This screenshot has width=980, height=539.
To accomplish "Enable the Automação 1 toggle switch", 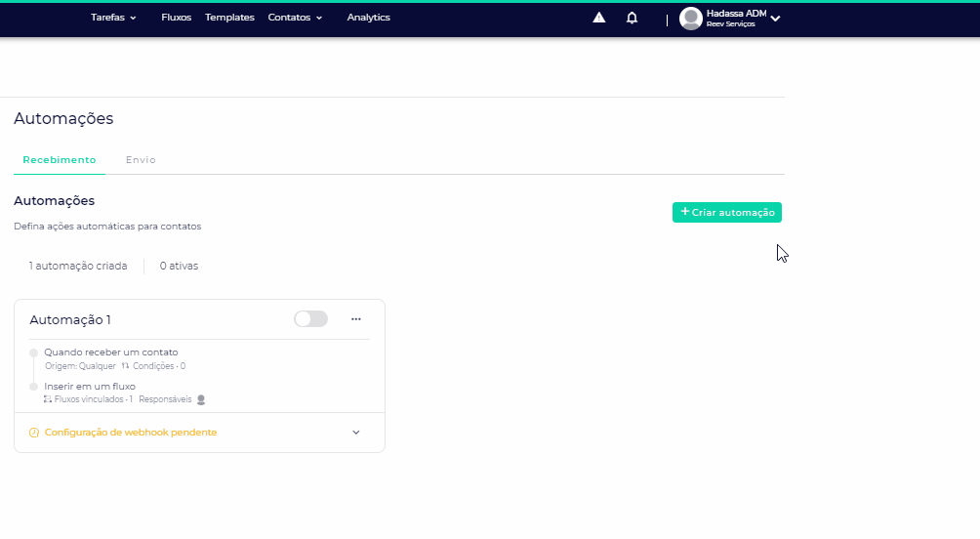I will 310,319.
